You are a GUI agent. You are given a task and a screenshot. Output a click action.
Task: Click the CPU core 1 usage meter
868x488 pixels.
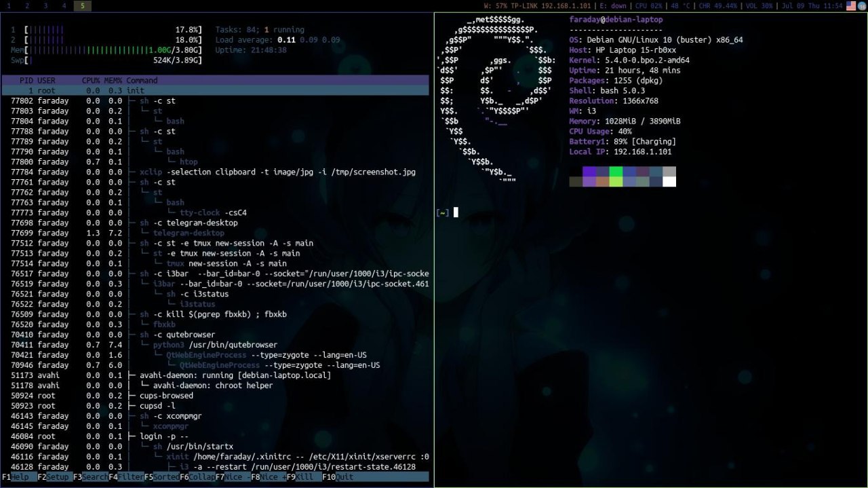pyautogui.click(x=106, y=30)
